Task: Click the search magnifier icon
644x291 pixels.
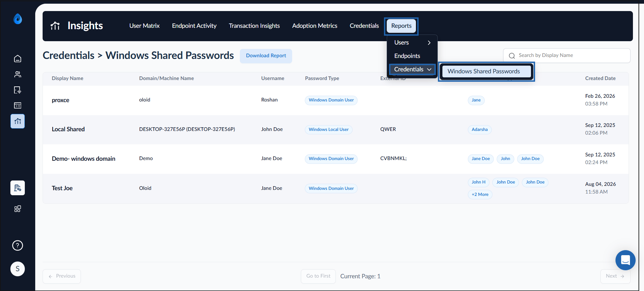Action: pos(512,56)
